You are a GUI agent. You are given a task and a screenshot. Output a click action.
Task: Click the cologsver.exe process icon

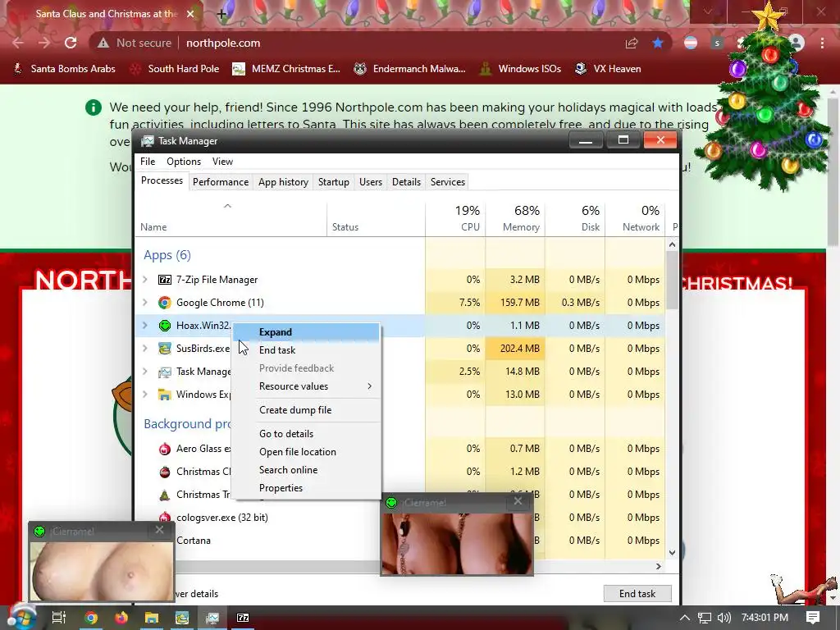coord(164,518)
